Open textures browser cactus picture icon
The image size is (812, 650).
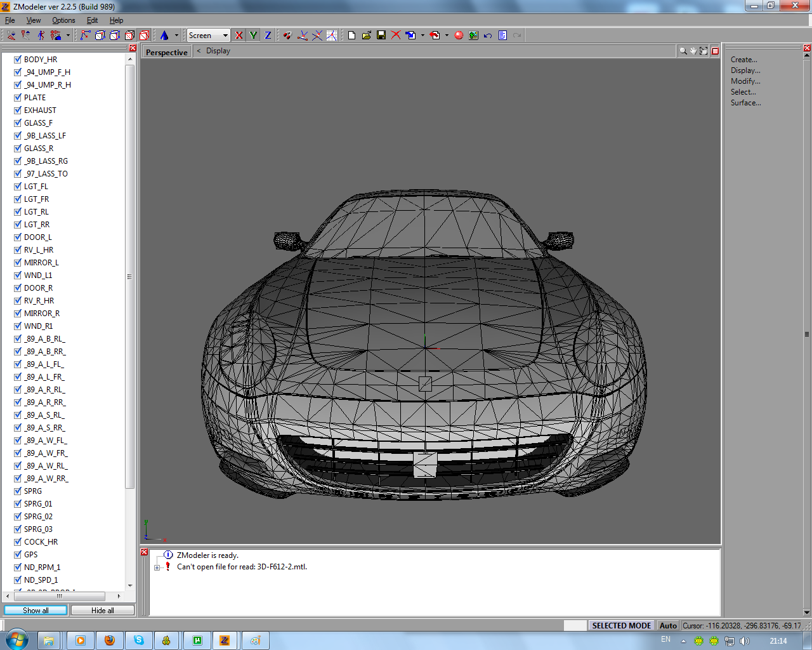coord(473,36)
